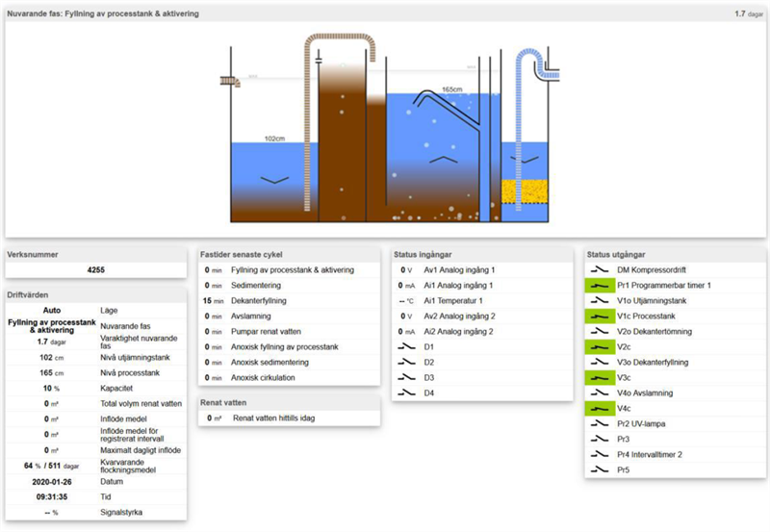
Task: Click the yellow filter media in right tank
Action: coord(525,190)
